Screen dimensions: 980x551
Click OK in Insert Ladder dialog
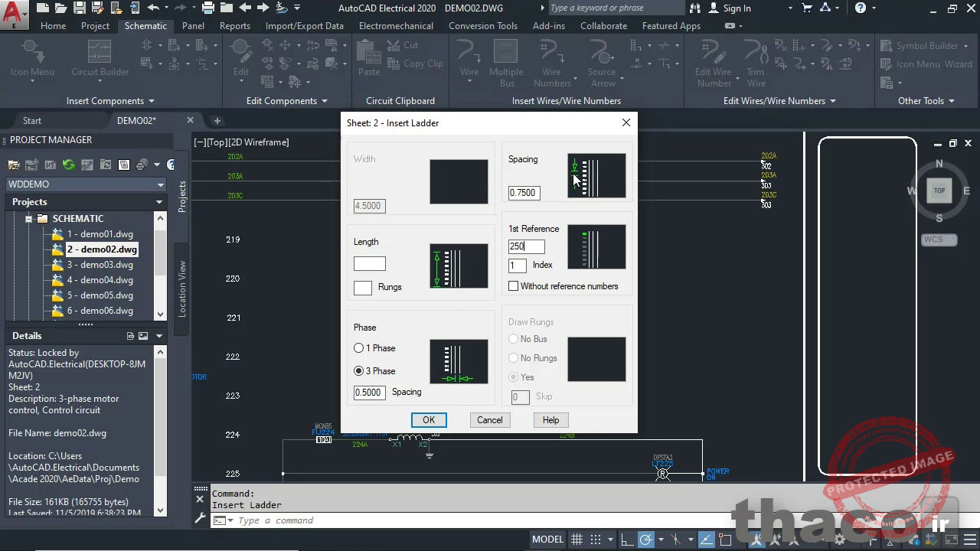point(429,420)
